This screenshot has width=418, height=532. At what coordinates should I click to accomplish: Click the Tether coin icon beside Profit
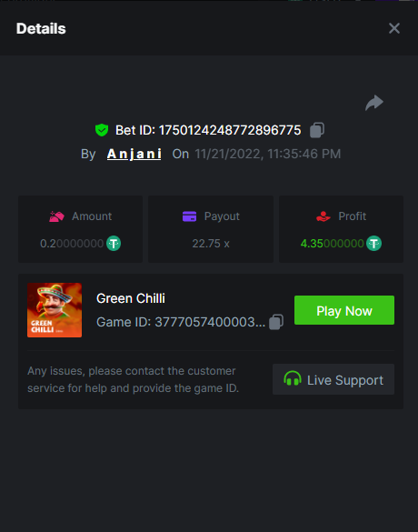tap(374, 244)
